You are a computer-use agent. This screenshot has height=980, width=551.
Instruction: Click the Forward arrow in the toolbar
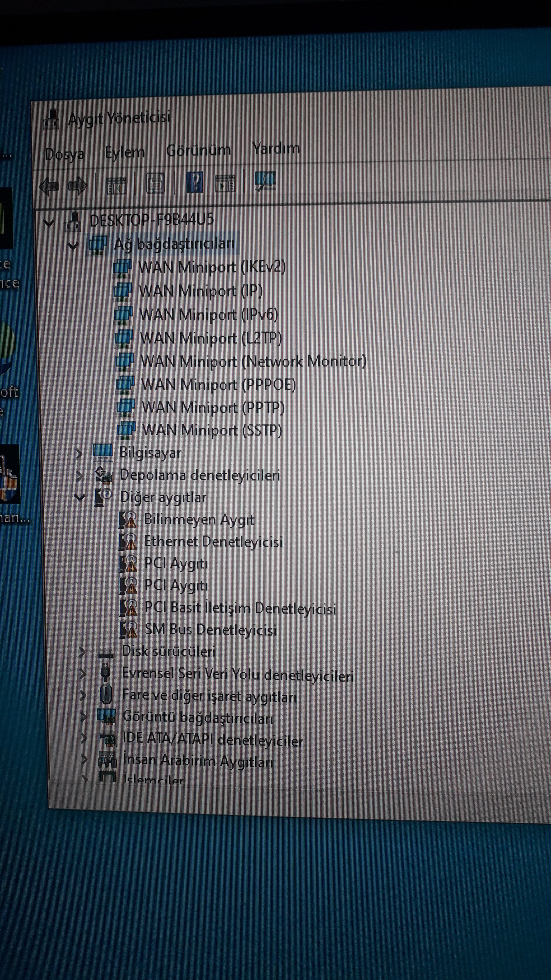(x=77, y=186)
